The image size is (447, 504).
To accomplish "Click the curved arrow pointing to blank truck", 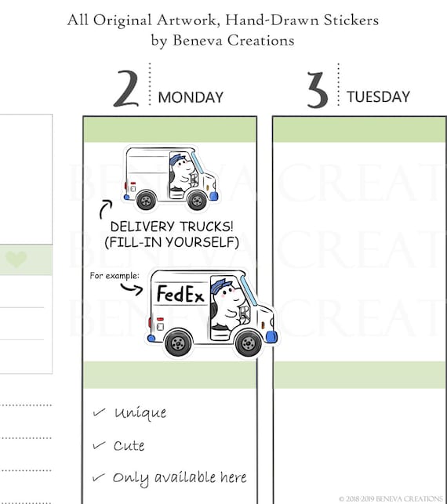I will pyautogui.click(x=106, y=209).
